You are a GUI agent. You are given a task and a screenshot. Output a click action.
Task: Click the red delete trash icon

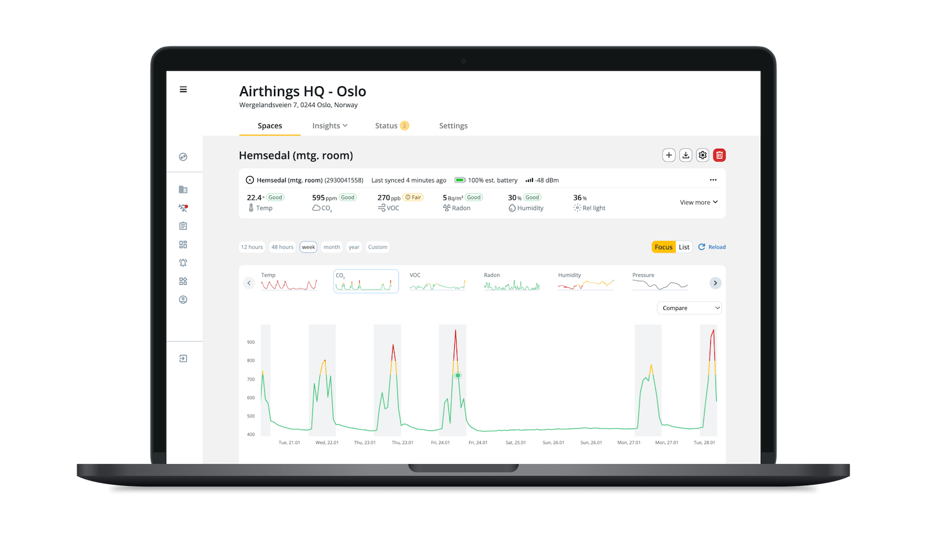[719, 155]
